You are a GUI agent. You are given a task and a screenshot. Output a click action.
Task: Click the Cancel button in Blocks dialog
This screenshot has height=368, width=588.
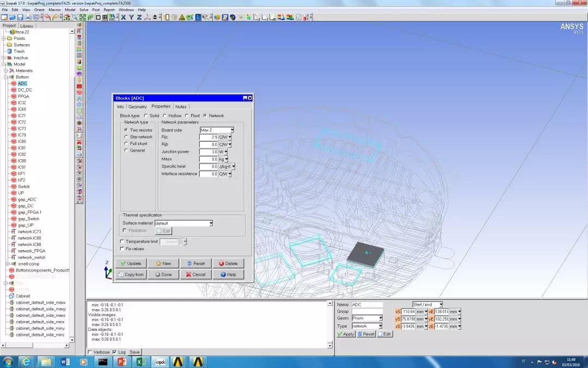[x=196, y=274]
